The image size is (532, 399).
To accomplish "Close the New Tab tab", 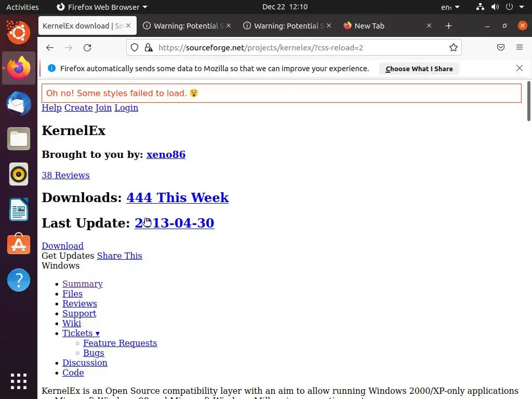I will tap(429, 25).
